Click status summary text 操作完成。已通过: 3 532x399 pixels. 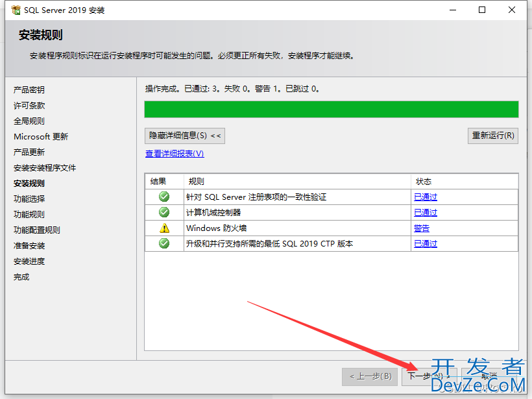tap(183, 89)
